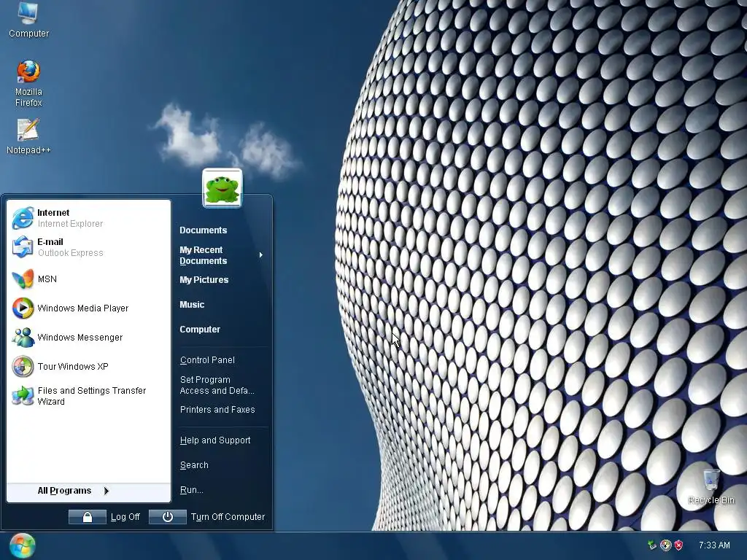Open the Run... dialog
This screenshot has height=560, width=747.
pyautogui.click(x=192, y=490)
